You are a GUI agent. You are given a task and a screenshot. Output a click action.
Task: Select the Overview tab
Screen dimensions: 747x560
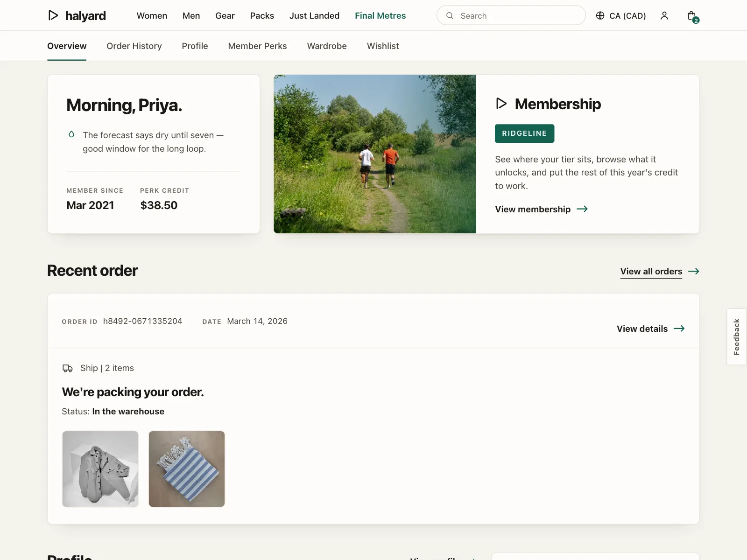coord(67,46)
